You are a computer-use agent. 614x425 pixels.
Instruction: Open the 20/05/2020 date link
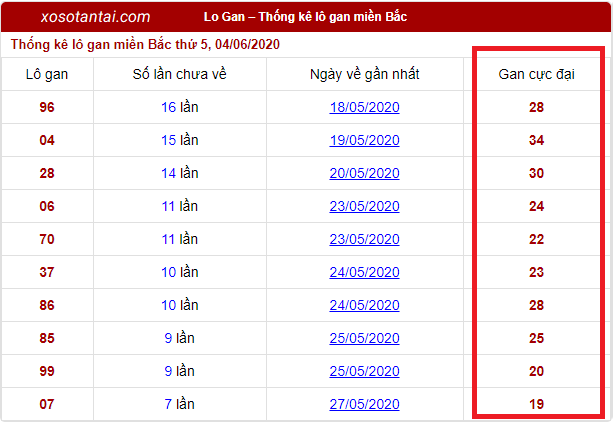(x=364, y=173)
